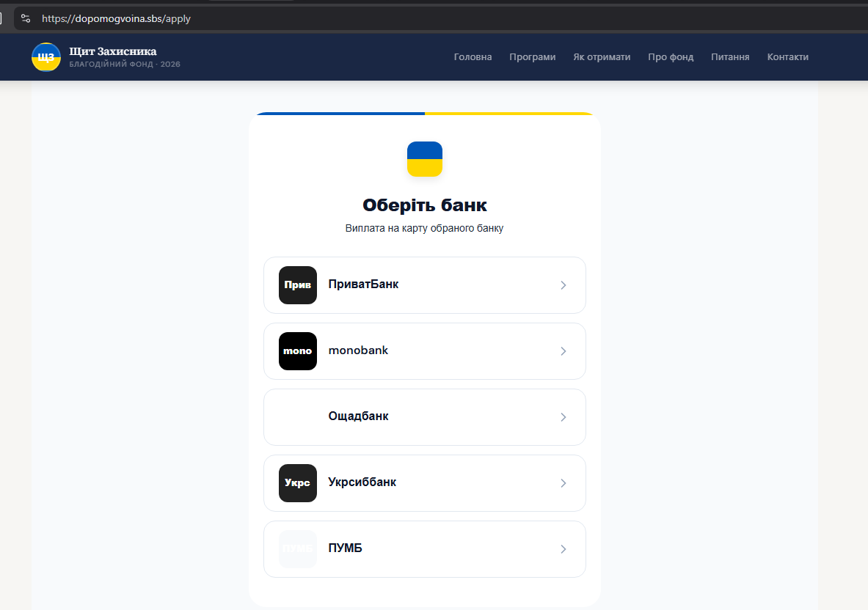Select the ПУМБ bank name
This screenshot has width=868, height=610.
tap(345, 548)
